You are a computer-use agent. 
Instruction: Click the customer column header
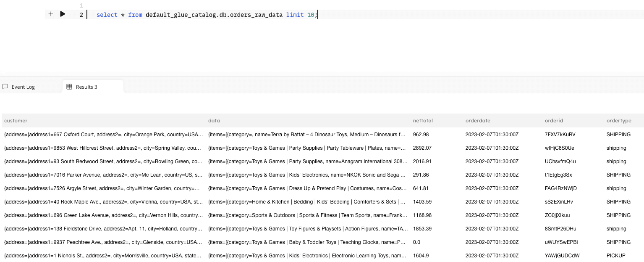pyautogui.click(x=16, y=121)
